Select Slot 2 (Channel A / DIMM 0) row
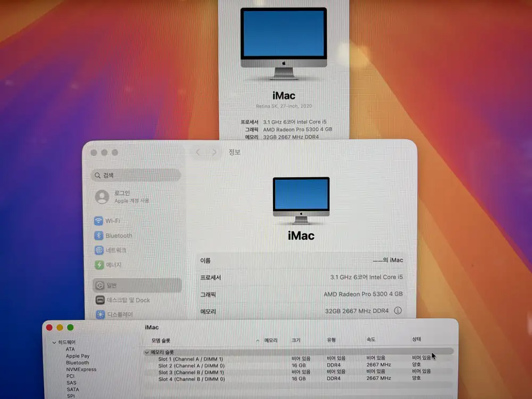 pyautogui.click(x=299, y=365)
